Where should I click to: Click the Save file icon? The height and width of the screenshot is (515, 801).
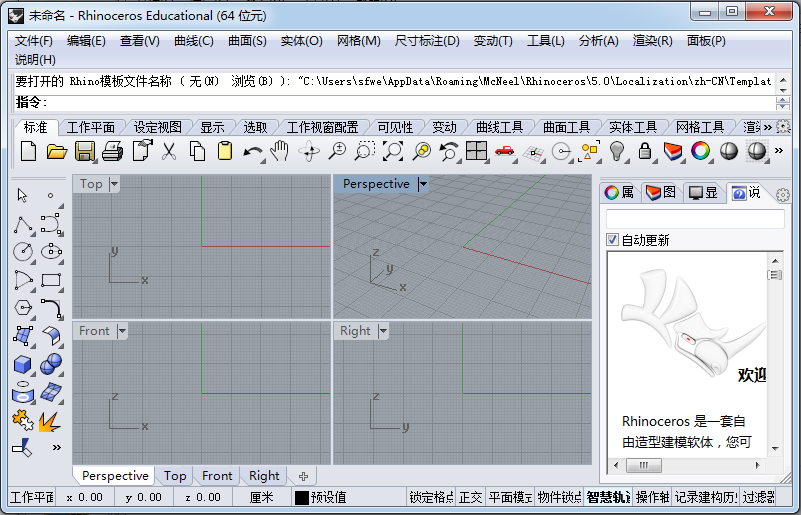[85, 151]
